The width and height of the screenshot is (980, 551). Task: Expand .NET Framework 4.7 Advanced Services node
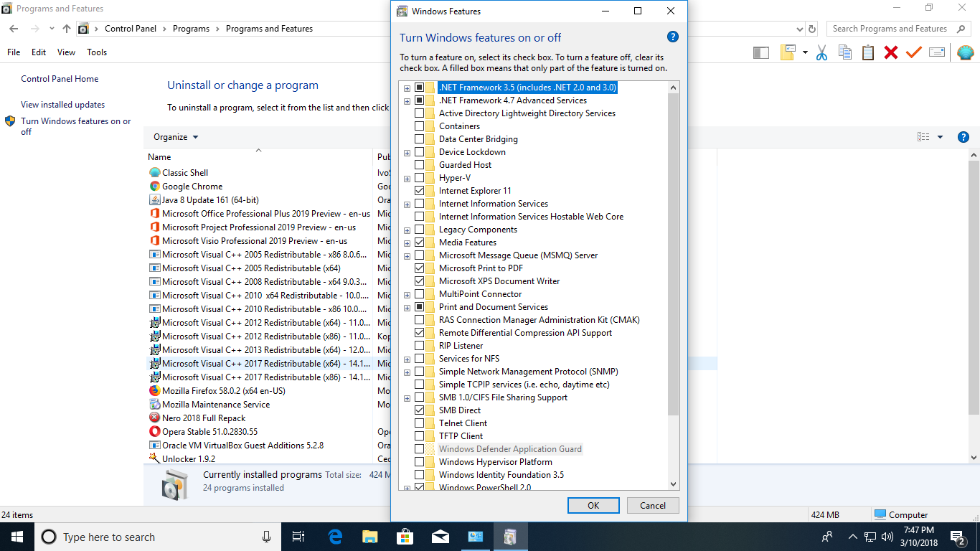pyautogui.click(x=407, y=101)
